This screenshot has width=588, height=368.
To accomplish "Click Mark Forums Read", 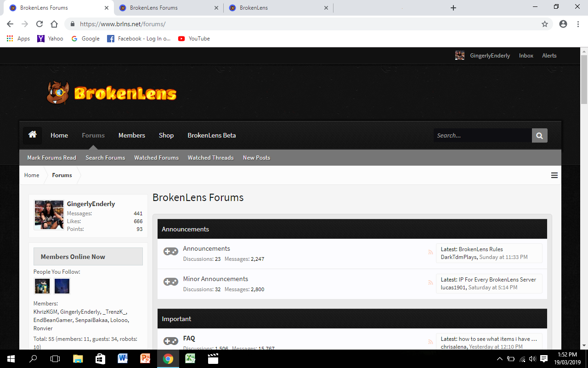I will (51, 157).
